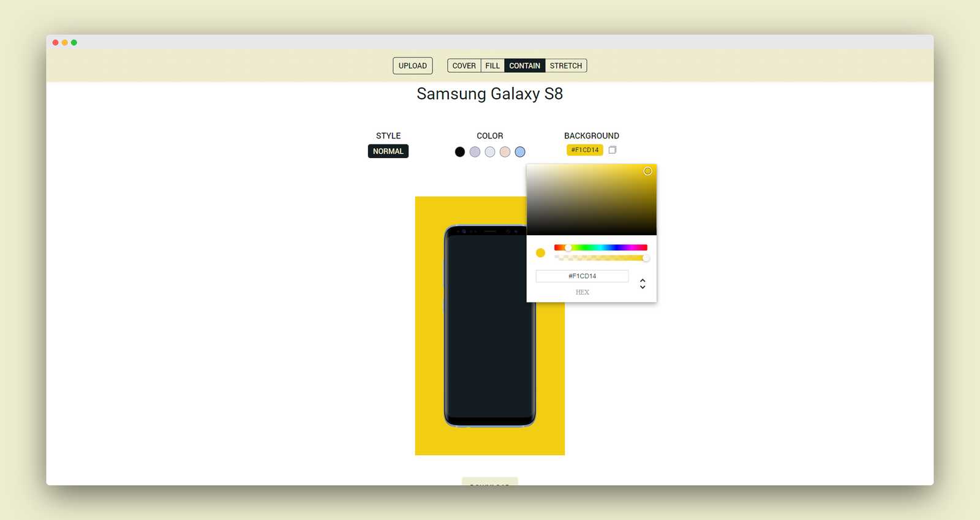Click the COLOR section label
This screenshot has width=980, height=520.
(x=490, y=136)
